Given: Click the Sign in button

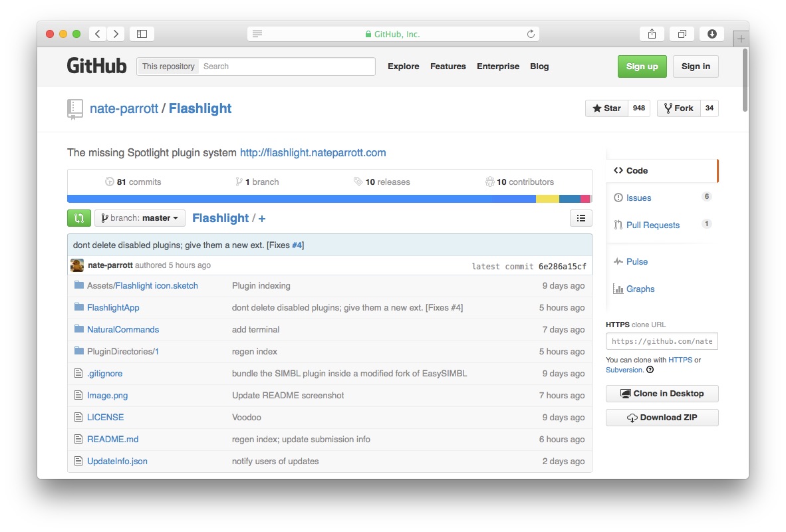Looking at the screenshot, I should tap(696, 66).
